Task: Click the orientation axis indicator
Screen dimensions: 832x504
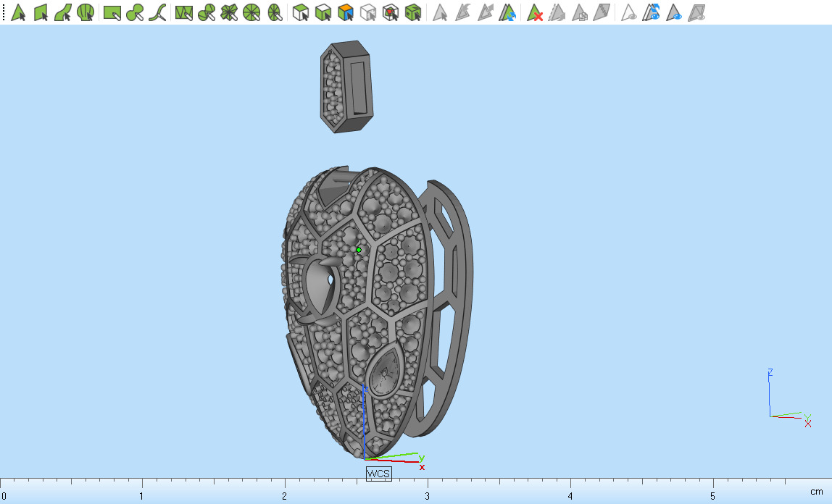Action: click(x=789, y=398)
